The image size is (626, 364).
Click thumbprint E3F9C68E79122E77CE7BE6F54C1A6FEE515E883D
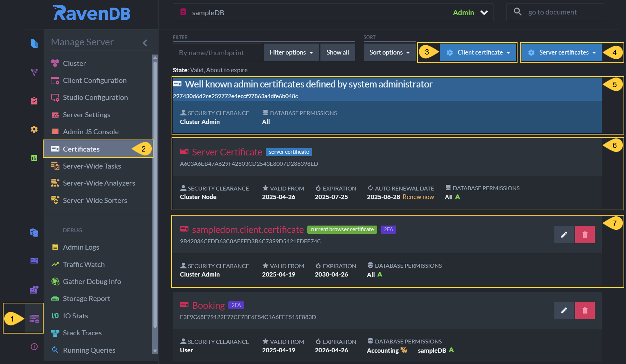tap(248, 317)
